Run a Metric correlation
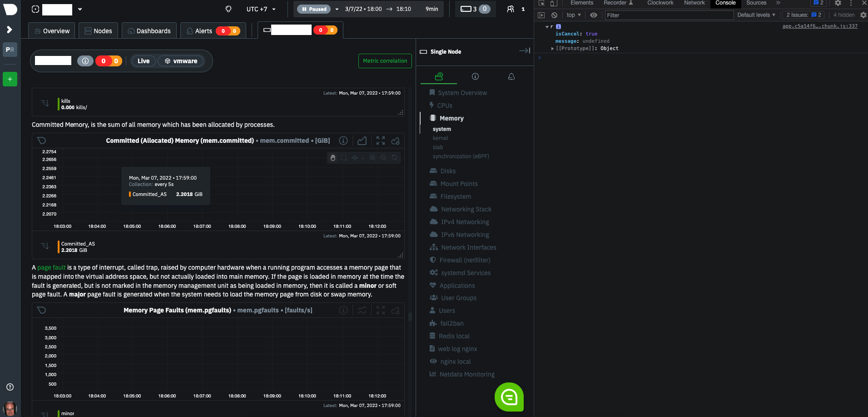This screenshot has height=417, width=868. click(385, 60)
